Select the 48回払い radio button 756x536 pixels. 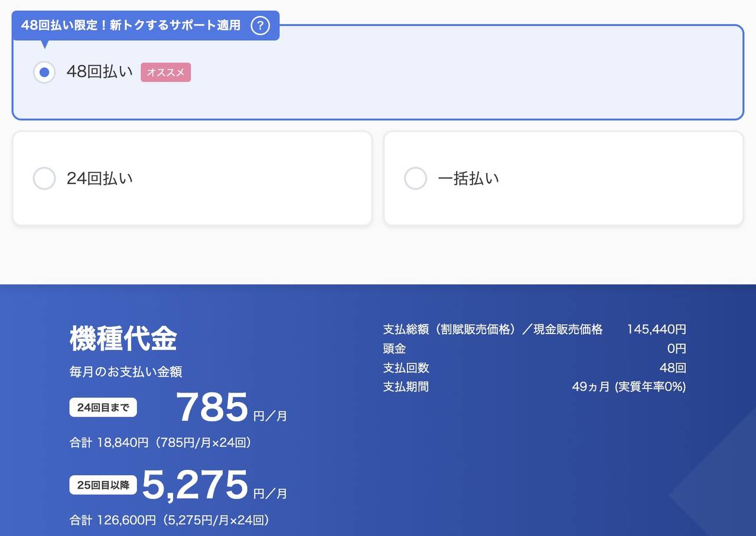[44, 72]
